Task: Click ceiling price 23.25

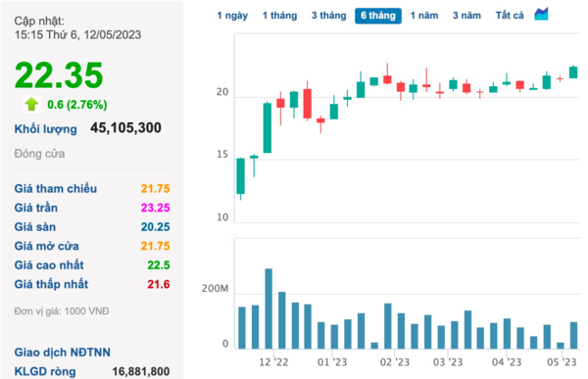Action: click(155, 208)
